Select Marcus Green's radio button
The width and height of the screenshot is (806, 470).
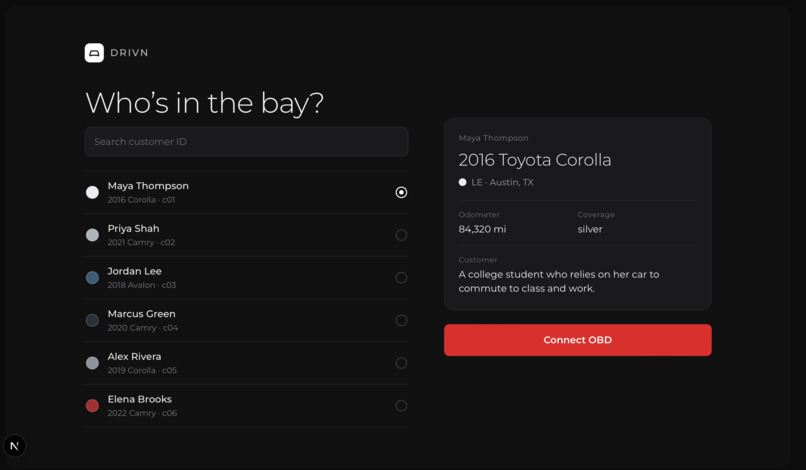point(401,320)
